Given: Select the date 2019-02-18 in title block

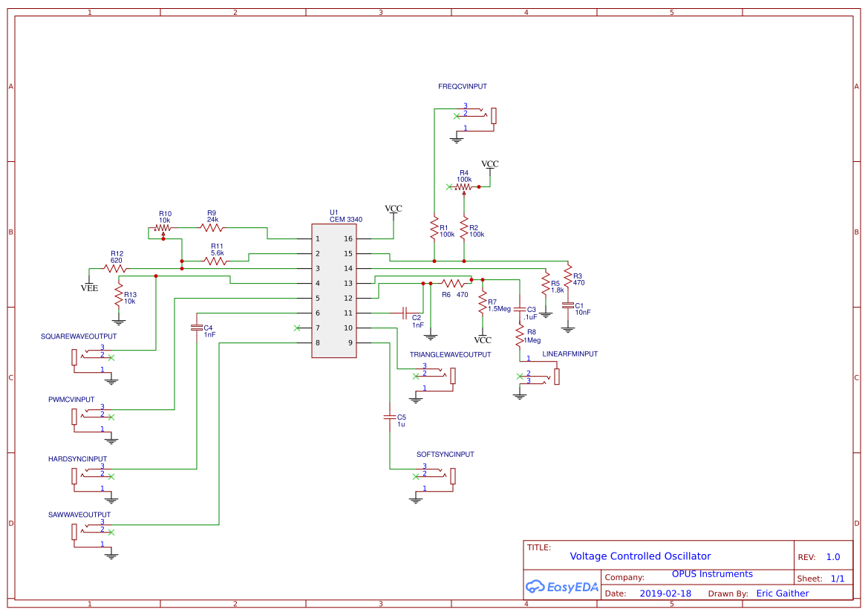Looking at the screenshot, I should point(665,593).
